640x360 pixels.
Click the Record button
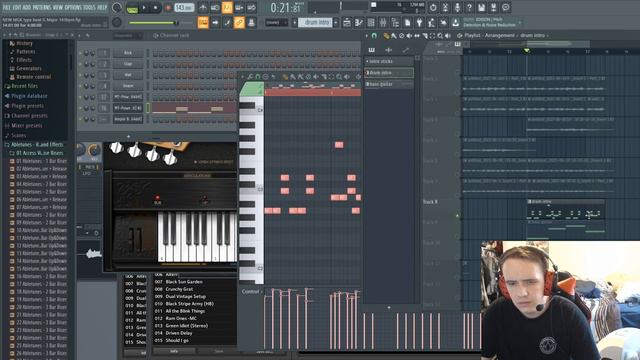pyautogui.click(x=167, y=8)
